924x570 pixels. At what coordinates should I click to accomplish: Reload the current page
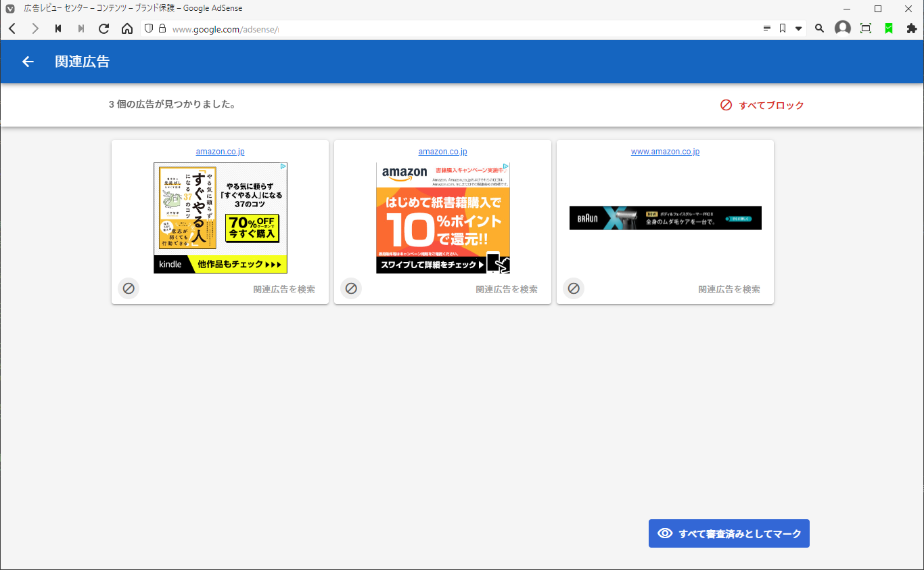point(103,28)
